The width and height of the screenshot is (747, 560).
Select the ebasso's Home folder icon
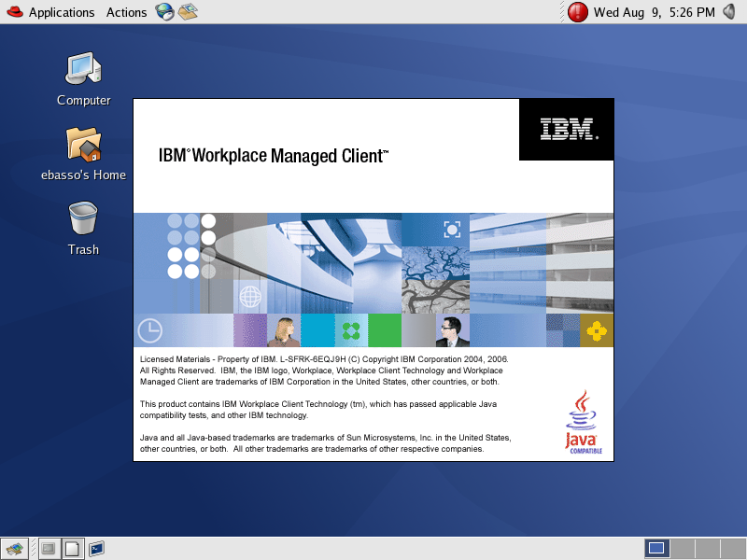(83, 154)
